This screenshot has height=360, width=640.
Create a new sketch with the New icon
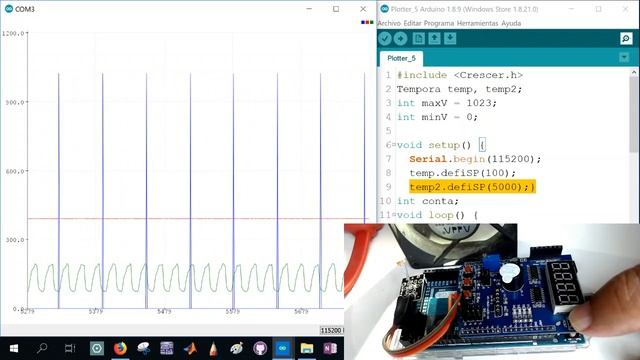tap(418, 38)
